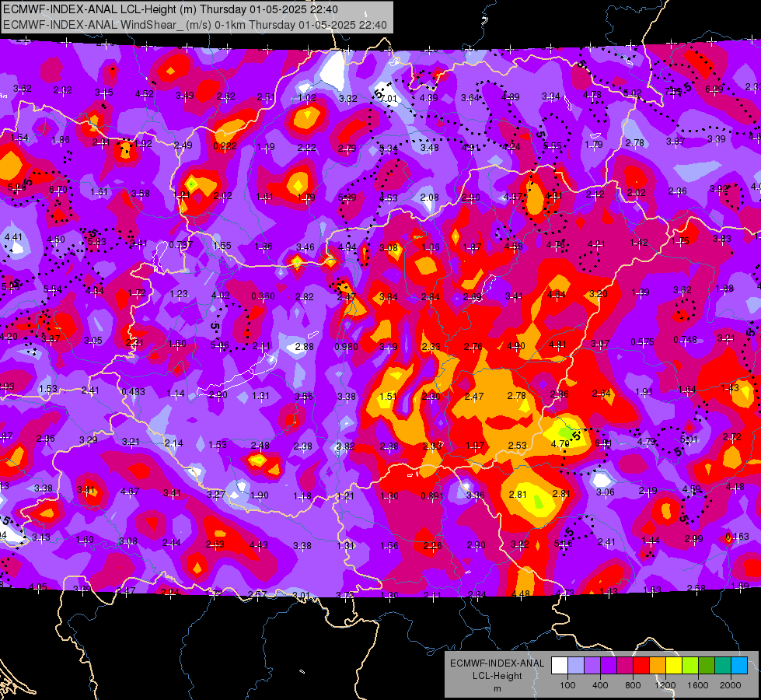Click the dark green legend swatch

coord(707,665)
